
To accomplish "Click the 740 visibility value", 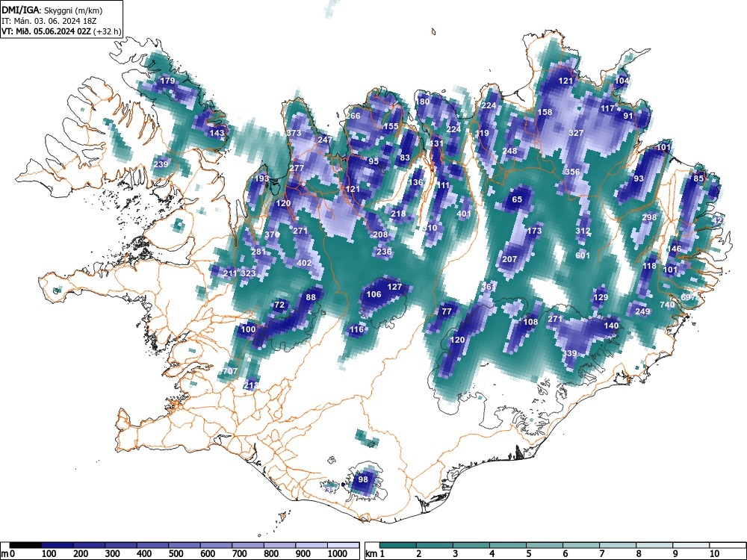I will [x=667, y=305].
